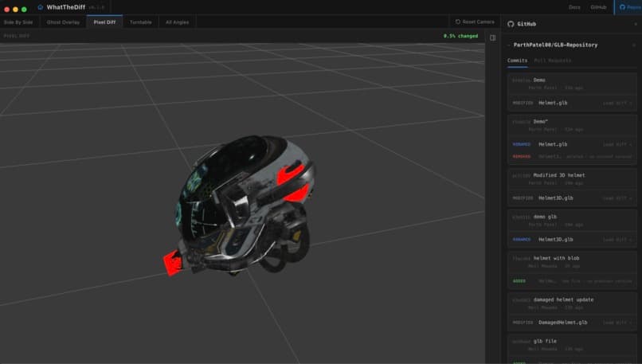This screenshot has width=642, height=364.
Task: Select the 'glb file' commit title
Action: click(545, 341)
